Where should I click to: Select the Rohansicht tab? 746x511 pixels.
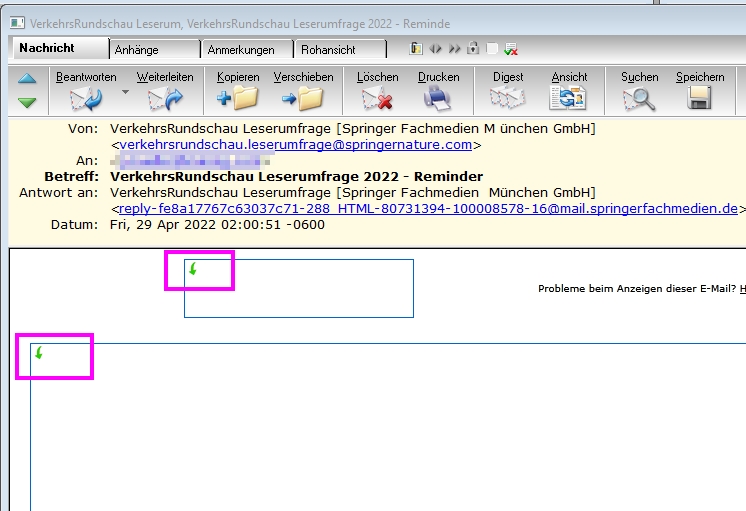pos(335,49)
